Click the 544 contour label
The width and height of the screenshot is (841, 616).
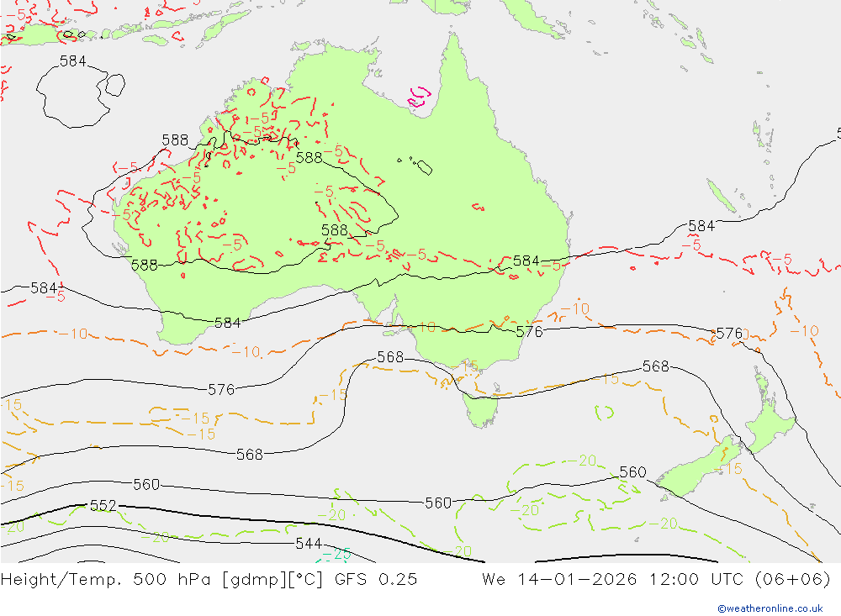(309, 544)
